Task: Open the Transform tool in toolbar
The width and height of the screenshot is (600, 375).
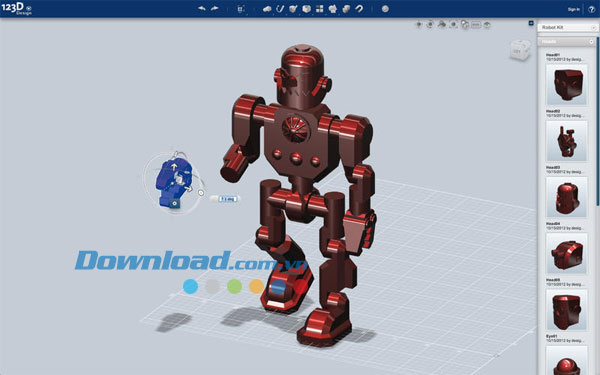Action: coord(241,9)
